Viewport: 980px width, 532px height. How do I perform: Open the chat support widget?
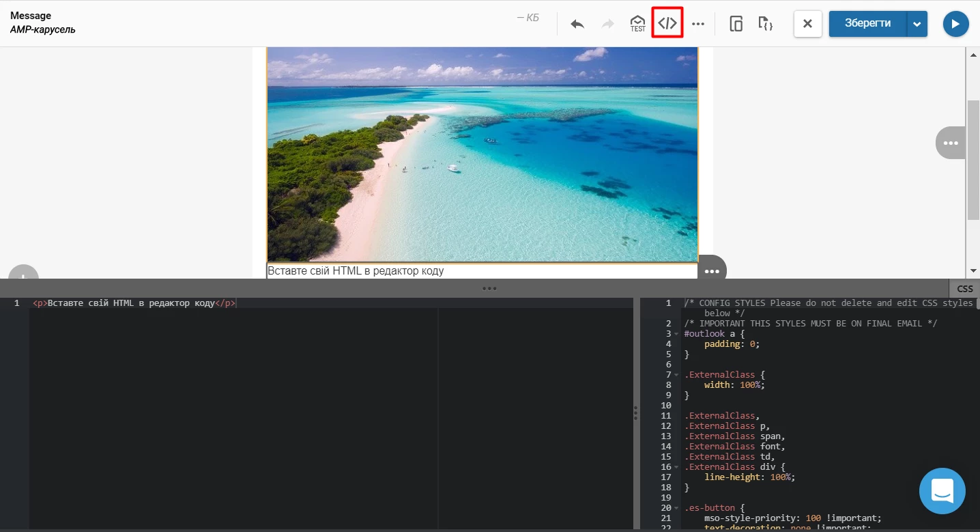[942, 491]
